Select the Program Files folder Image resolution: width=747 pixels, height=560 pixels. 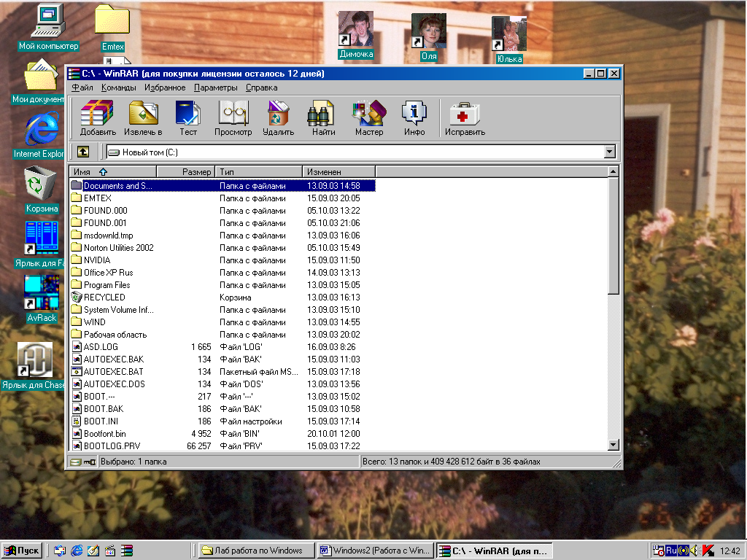point(222,285)
